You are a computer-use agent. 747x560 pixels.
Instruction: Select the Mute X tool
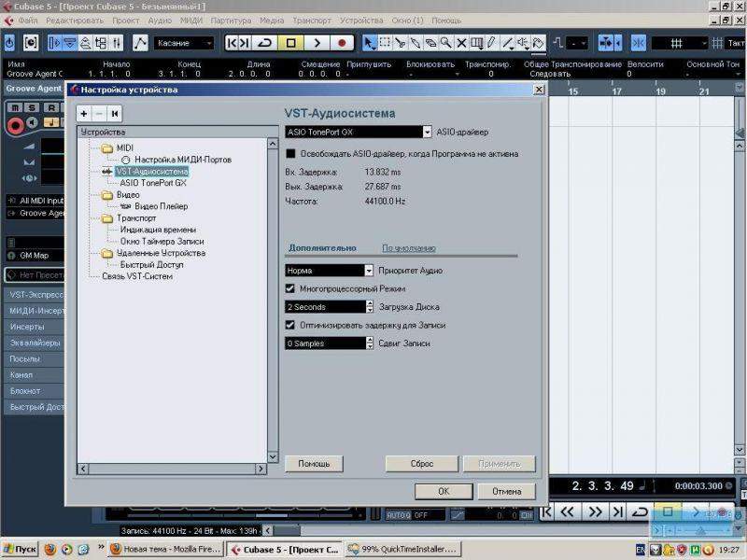click(460, 43)
